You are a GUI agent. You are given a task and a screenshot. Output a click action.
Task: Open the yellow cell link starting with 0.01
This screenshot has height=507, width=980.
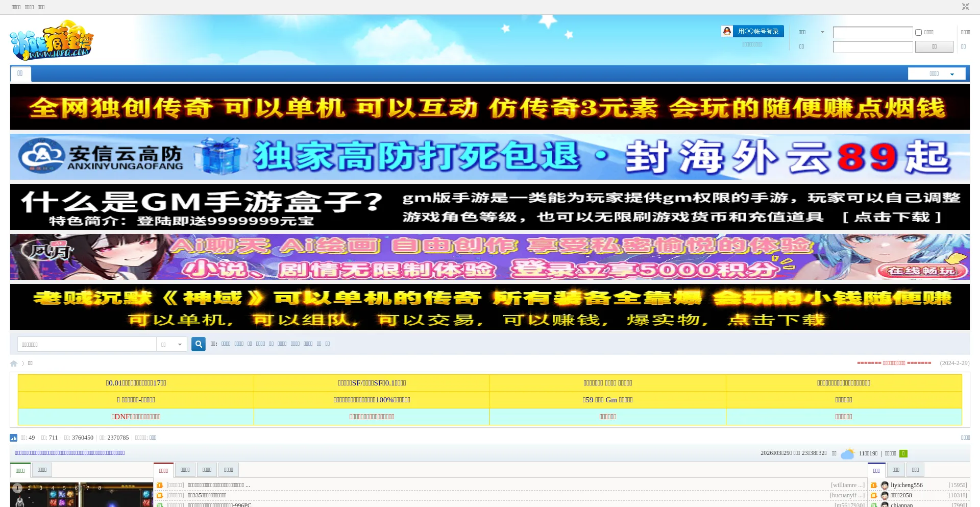[x=136, y=383]
